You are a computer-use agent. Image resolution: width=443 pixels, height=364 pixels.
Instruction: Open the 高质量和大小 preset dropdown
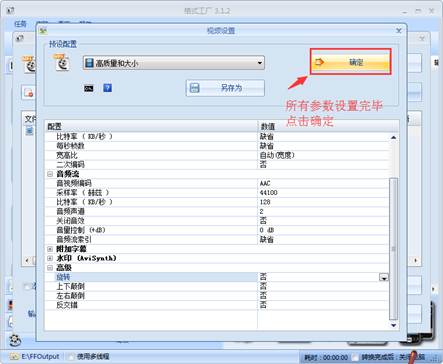(x=174, y=63)
